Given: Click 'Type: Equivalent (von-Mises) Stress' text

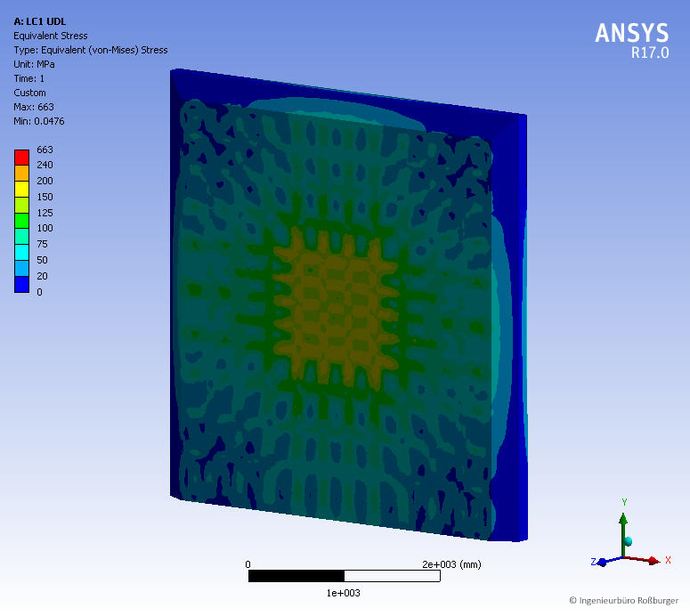Looking at the screenshot, I should 91,50.
